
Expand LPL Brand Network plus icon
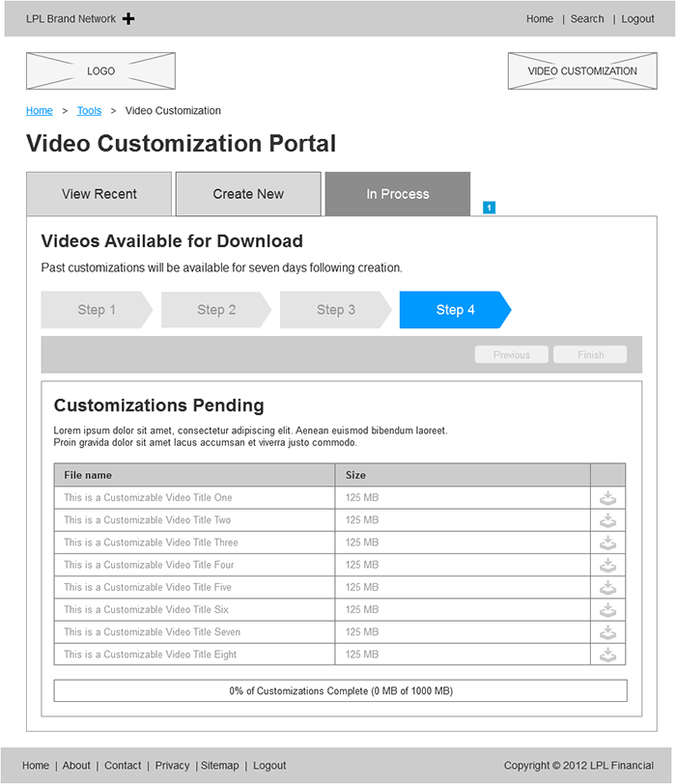[128, 19]
